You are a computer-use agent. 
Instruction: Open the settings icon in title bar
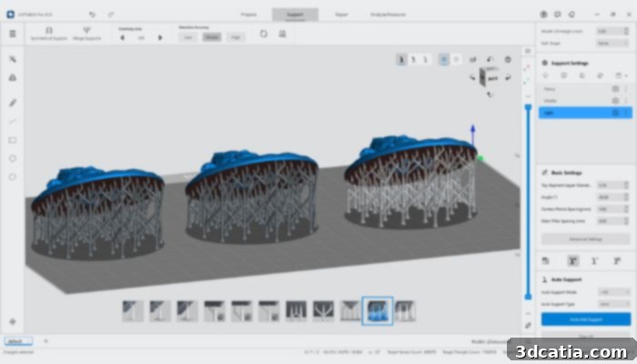571,15
